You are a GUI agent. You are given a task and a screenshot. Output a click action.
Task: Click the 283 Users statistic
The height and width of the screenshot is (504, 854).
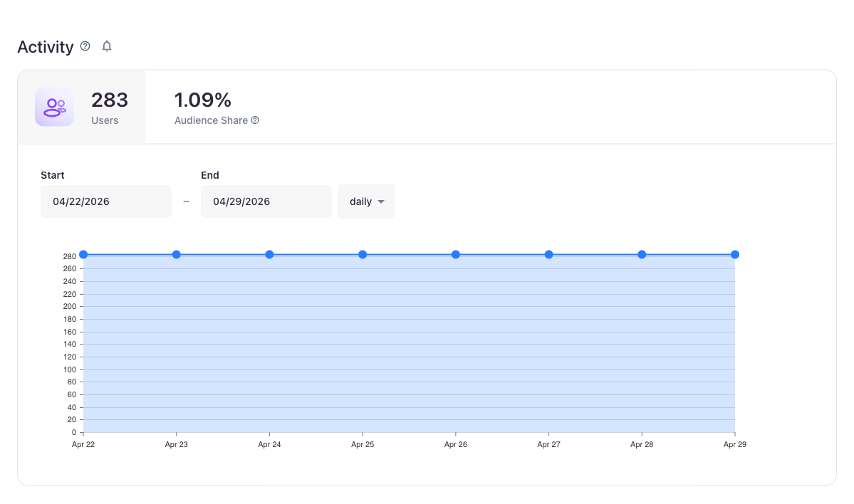[x=110, y=100]
